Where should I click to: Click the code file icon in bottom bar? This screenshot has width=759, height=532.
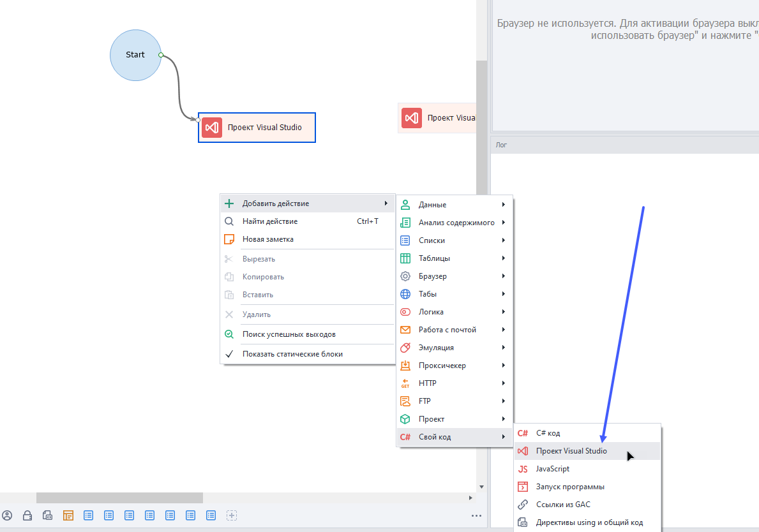[47, 515]
